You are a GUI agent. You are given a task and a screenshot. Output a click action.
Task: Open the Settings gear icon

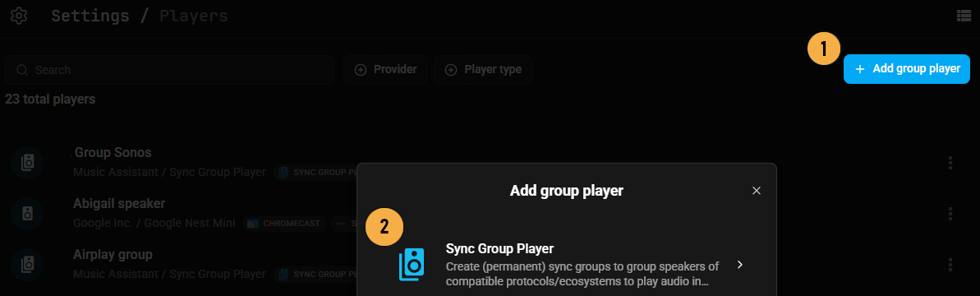[20, 16]
